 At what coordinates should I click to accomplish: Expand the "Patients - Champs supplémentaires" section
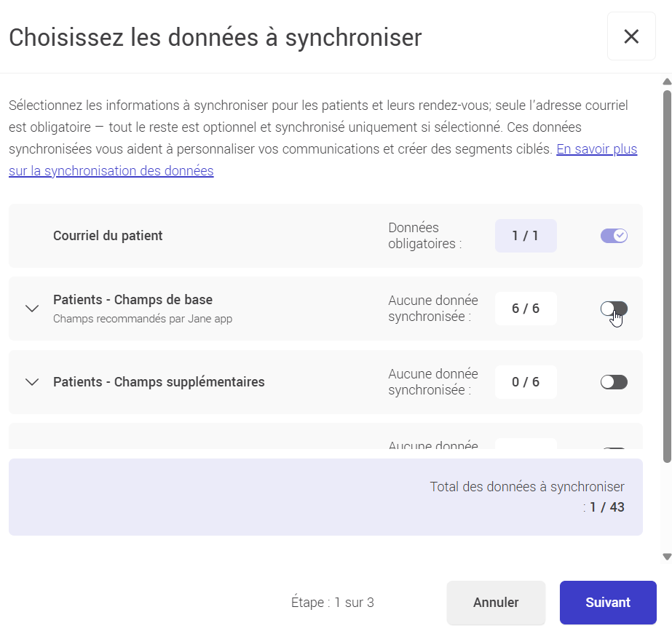tap(31, 381)
